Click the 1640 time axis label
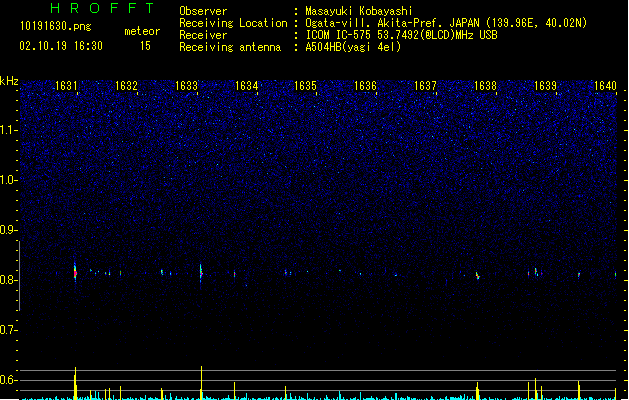 click(x=605, y=86)
